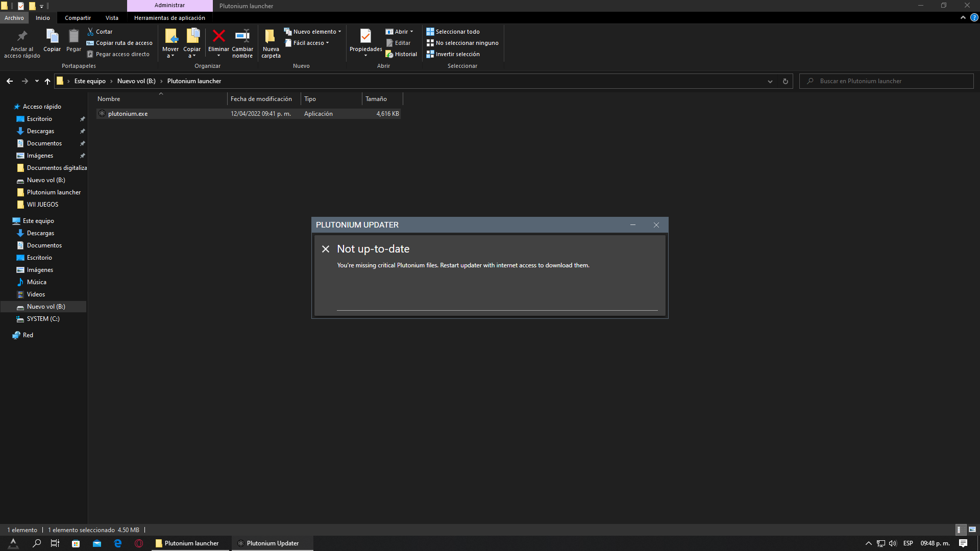Screen dimensions: 980x551
Task: Open recent locations dropdown arrow
Action: (37, 81)
